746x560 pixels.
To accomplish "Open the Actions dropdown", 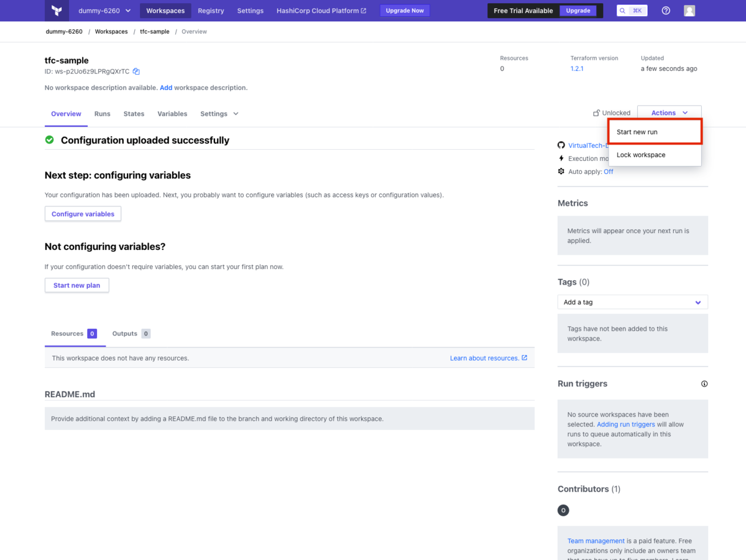I will click(x=670, y=112).
